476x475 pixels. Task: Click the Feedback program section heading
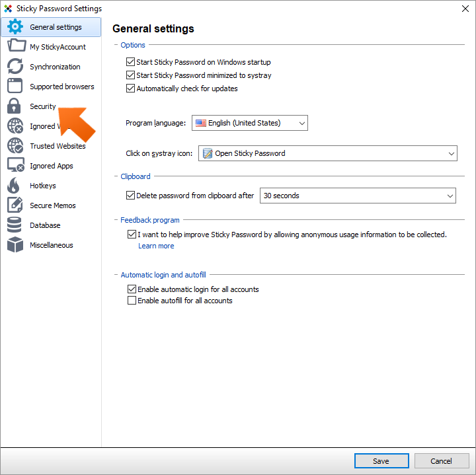[x=150, y=220]
